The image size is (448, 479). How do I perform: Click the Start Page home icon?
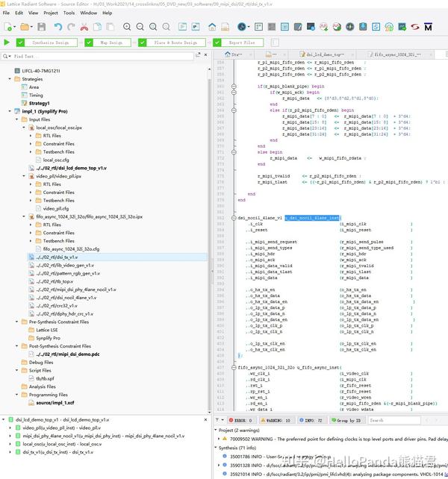click(212, 27)
